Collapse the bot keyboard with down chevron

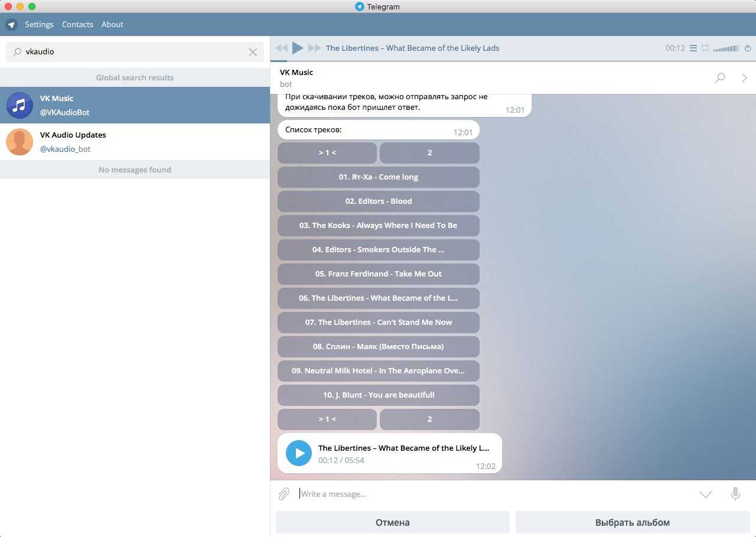tap(705, 494)
